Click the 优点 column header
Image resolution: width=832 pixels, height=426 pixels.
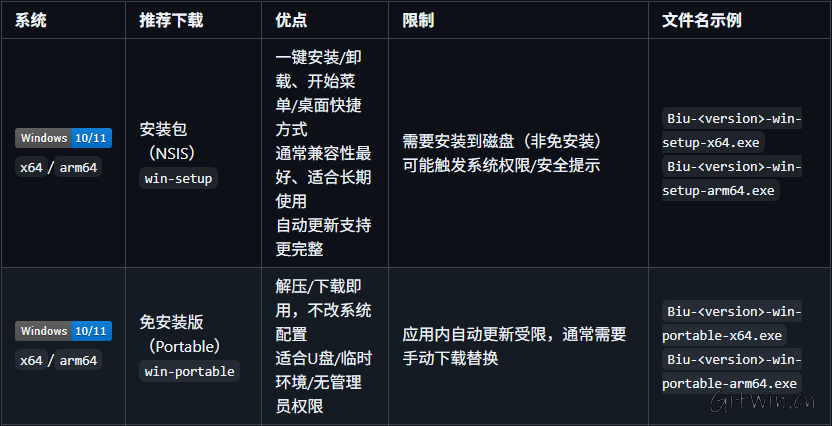pos(291,20)
